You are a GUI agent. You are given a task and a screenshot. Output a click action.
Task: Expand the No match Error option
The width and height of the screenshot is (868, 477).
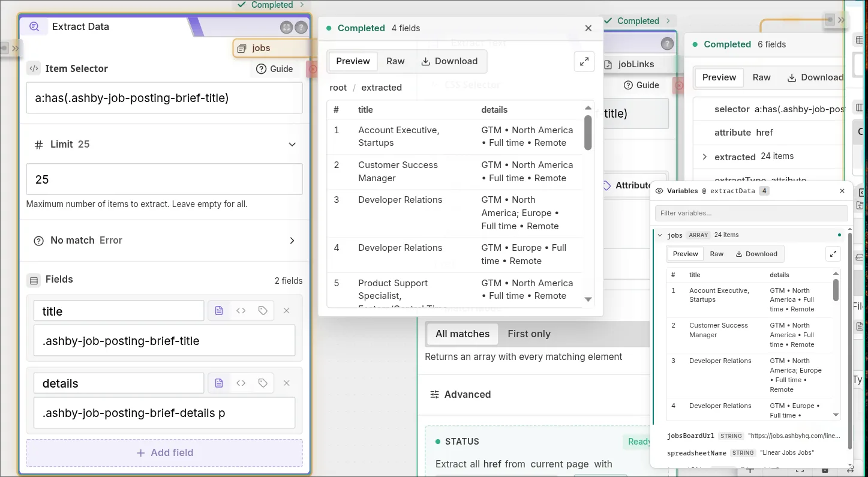pos(292,240)
